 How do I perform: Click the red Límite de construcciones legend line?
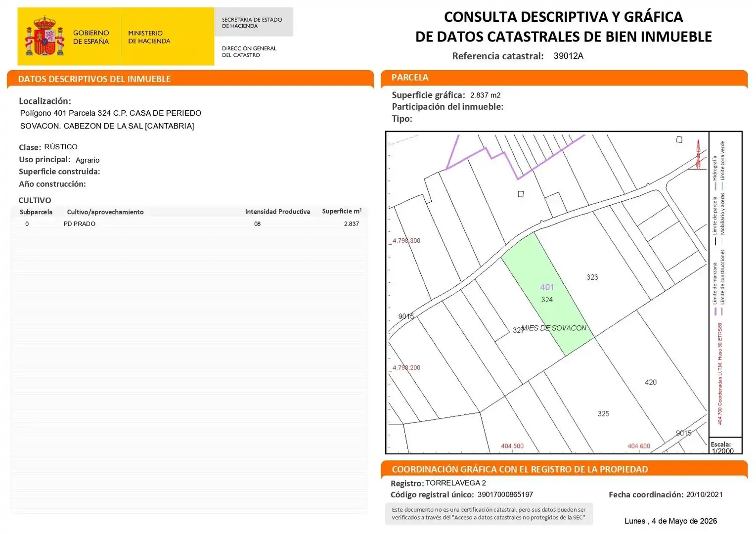pos(722,311)
